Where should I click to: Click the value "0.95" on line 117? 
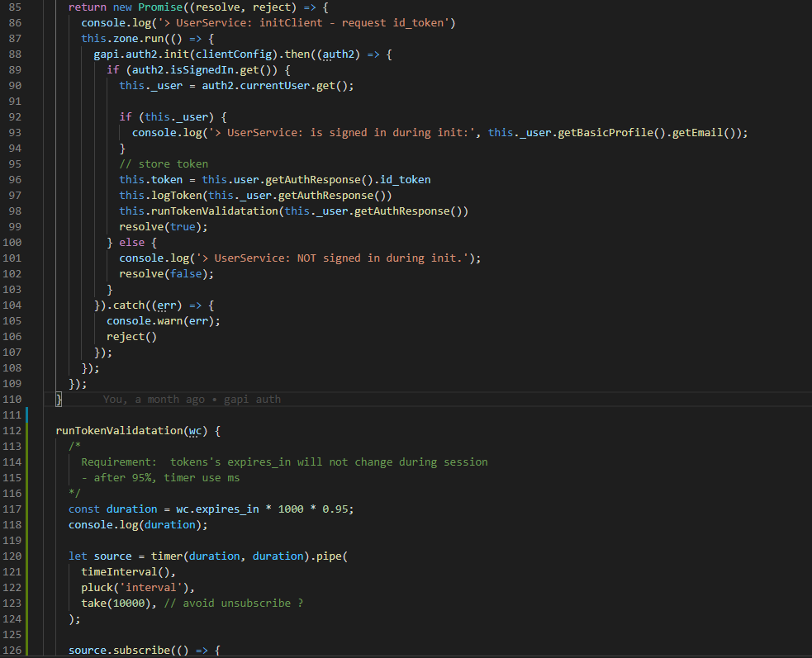coord(335,509)
